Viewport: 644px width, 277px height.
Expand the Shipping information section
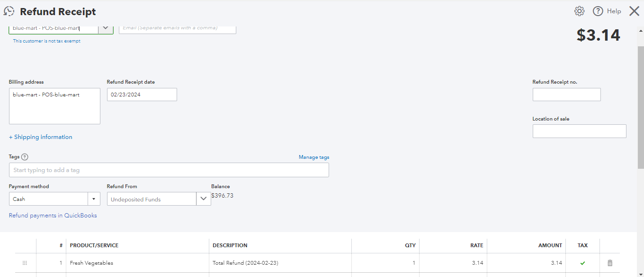pyautogui.click(x=41, y=137)
